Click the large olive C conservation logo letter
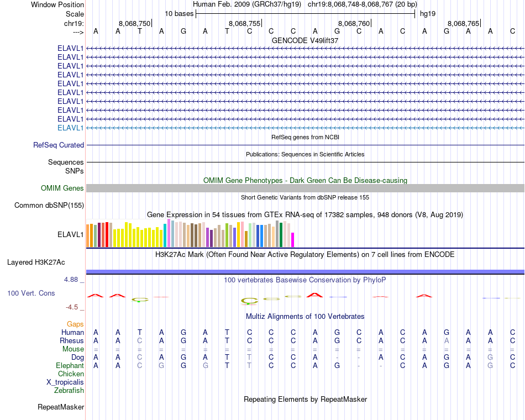The image size is (525, 420). tap(249, 301)
